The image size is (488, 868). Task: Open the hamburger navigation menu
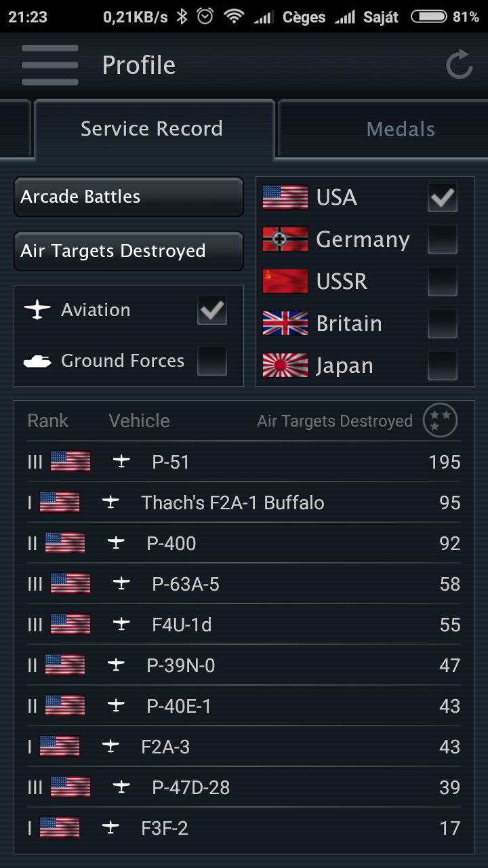[49, 65]
